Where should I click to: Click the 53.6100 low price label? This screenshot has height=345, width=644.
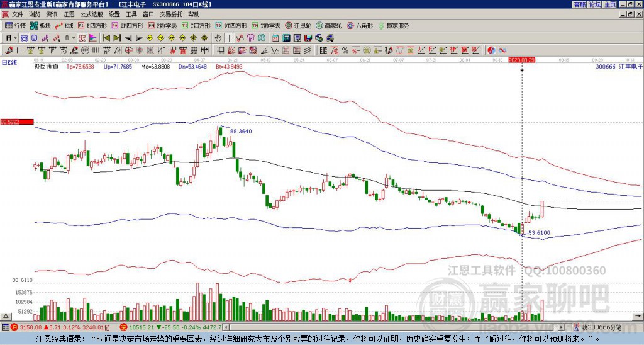point(539,233)
